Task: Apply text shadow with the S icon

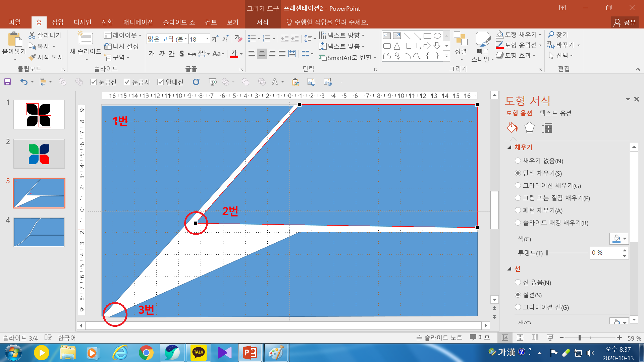Action: (181, 54)
